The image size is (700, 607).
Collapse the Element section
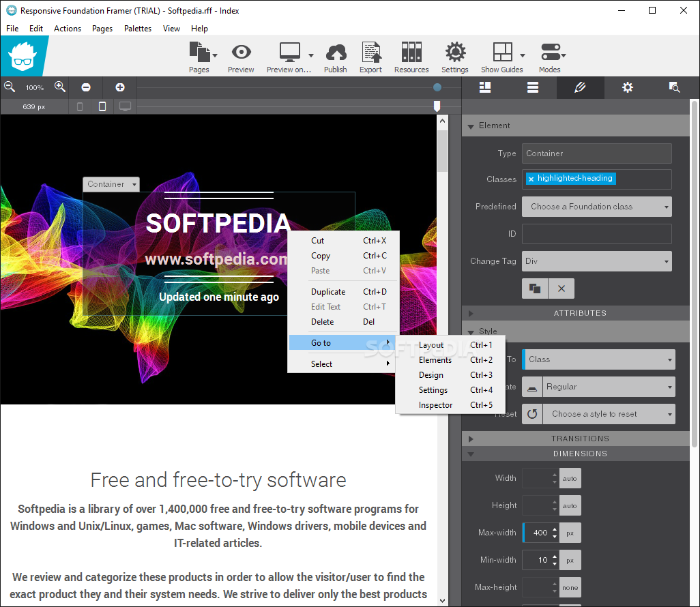pos(471,126)
